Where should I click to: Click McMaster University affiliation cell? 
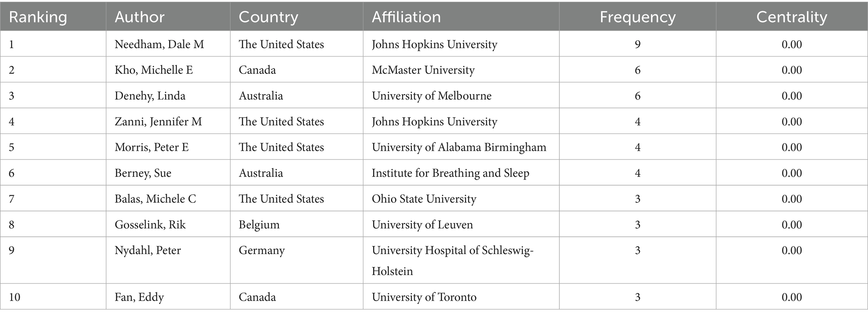tap(423, 70)
